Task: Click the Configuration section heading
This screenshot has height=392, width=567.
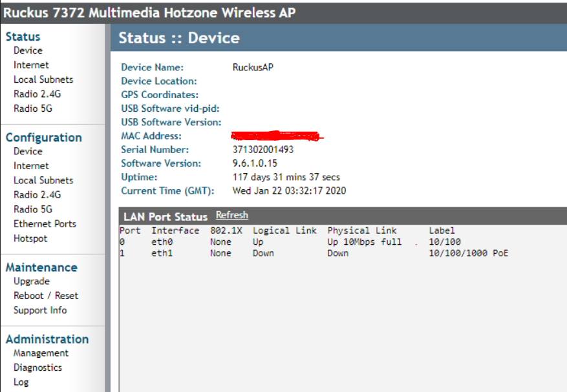Action: point(44,138)
